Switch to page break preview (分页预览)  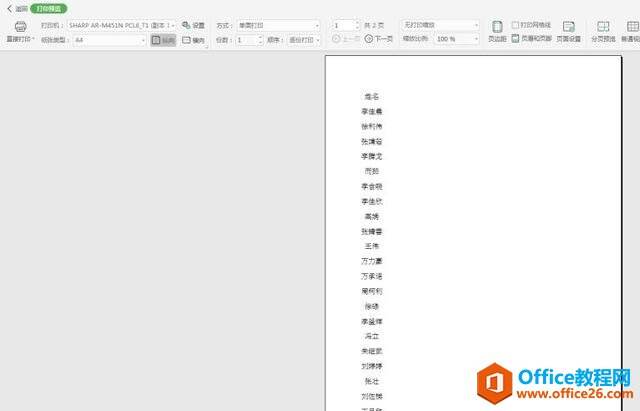[x=603, y=31]
